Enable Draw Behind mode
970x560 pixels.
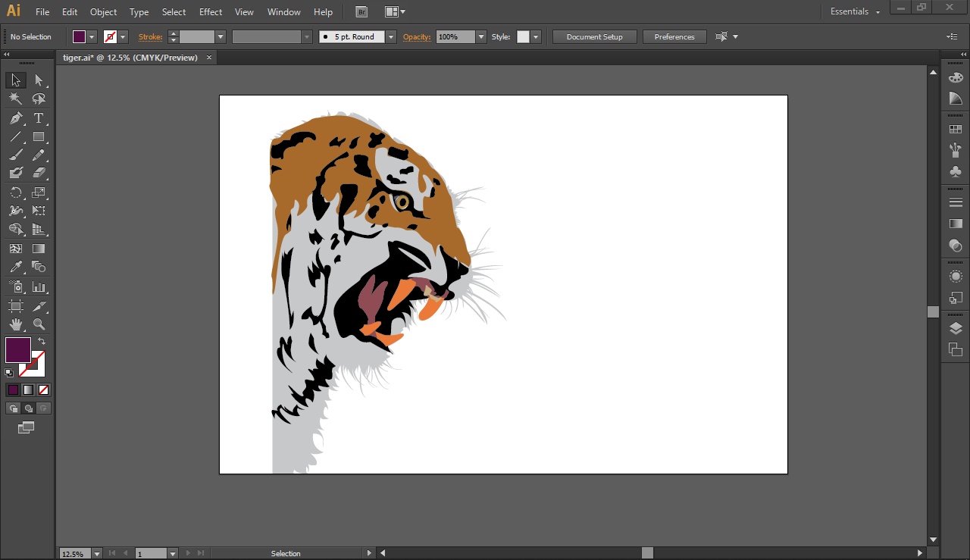[x=28, y=408]
